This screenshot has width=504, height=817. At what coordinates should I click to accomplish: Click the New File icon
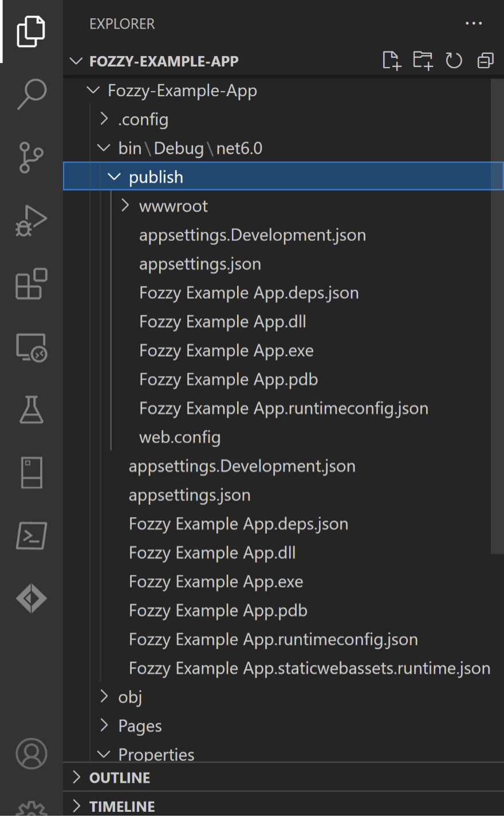pos(391,60)
